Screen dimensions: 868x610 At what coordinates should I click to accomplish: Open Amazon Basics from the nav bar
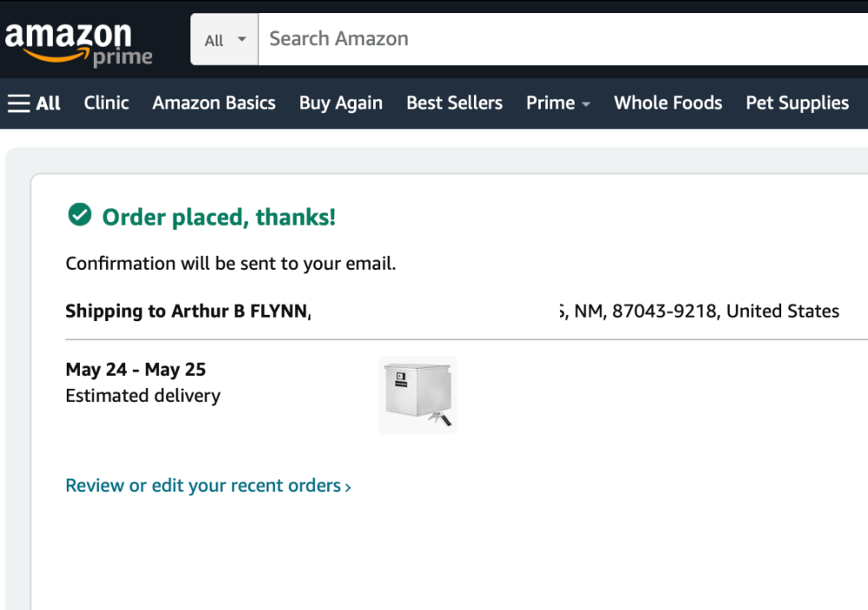click(214, 103)
